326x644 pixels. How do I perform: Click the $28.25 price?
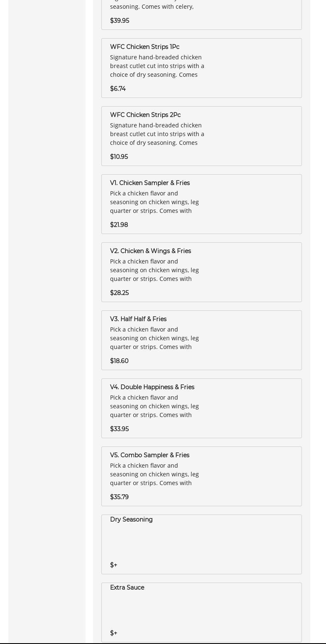click(119, 293)
